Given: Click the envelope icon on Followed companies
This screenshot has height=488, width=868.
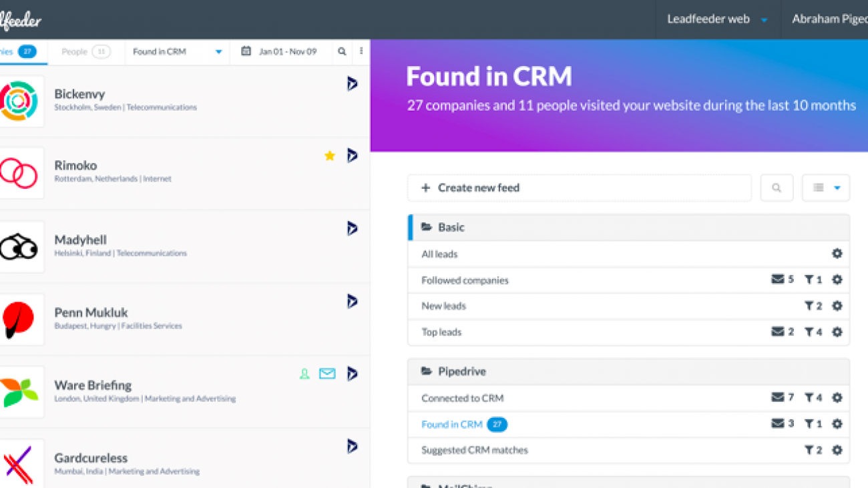Looking at the screenshot, I should tap(778, 280).
